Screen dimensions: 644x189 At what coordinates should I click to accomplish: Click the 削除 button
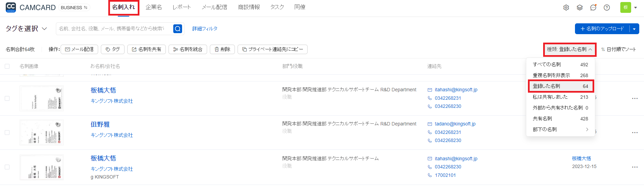222,49
